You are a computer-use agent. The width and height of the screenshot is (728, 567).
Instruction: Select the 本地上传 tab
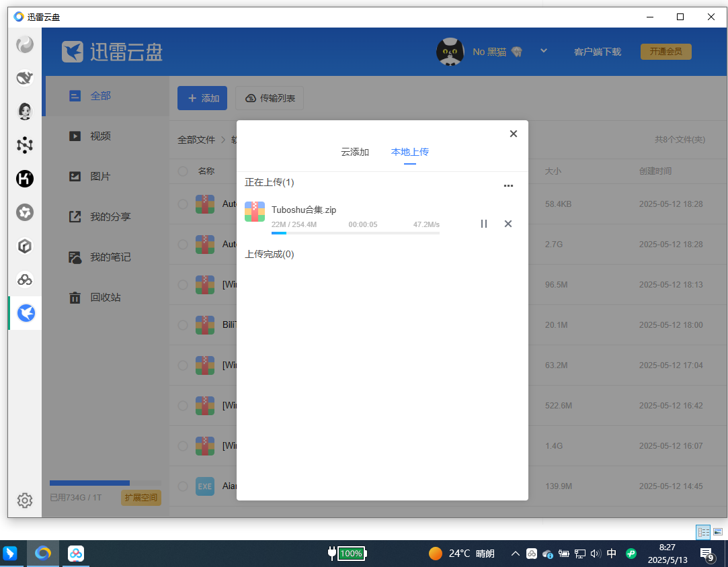[x=409, y=152]
